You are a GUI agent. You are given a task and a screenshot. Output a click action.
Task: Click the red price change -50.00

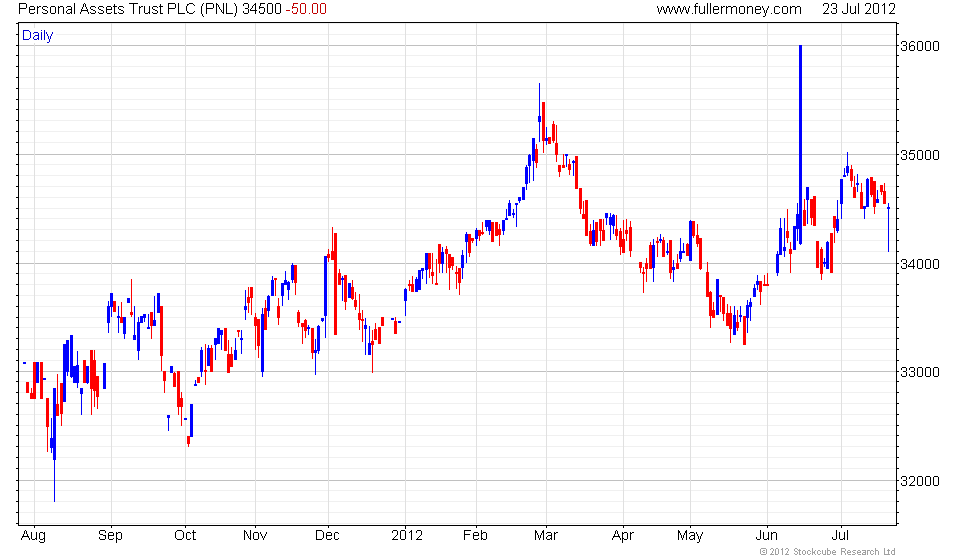pyautogui.click(x=306, y=9)
